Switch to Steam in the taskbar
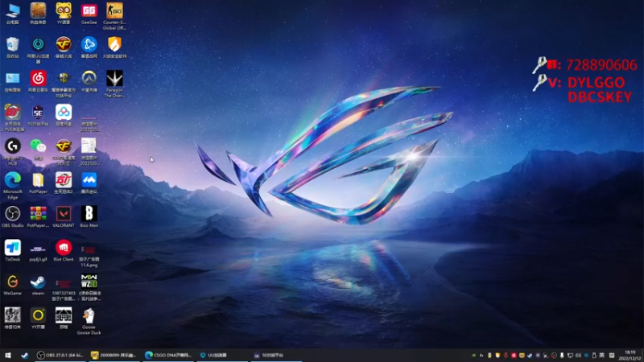The height and width of the screenshot is (362, 644). 25,356
